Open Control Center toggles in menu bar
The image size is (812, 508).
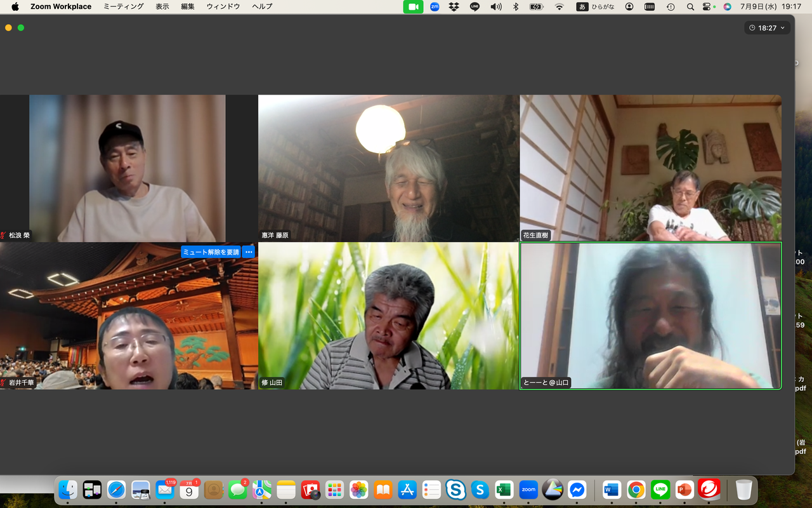708,6
